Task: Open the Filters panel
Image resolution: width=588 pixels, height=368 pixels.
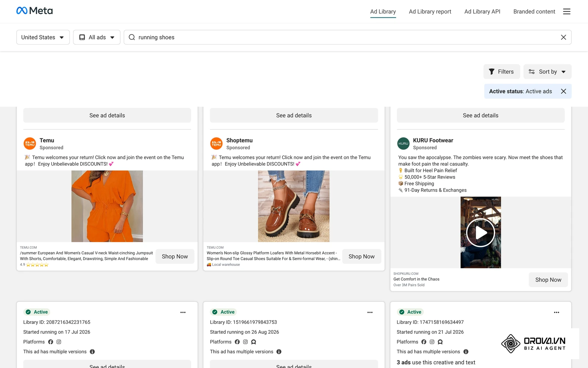Action: [501, 72]
